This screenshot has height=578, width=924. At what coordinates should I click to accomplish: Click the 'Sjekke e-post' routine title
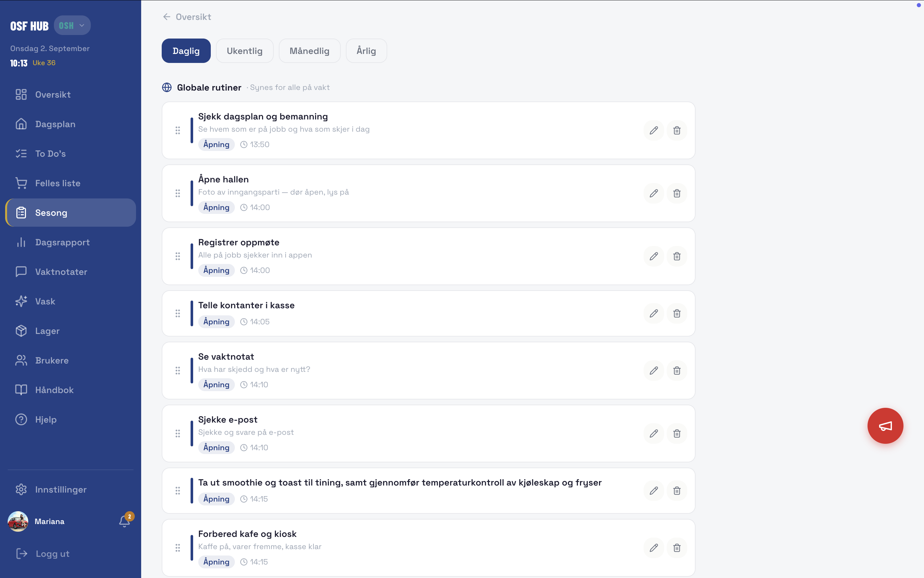(228, 419)
